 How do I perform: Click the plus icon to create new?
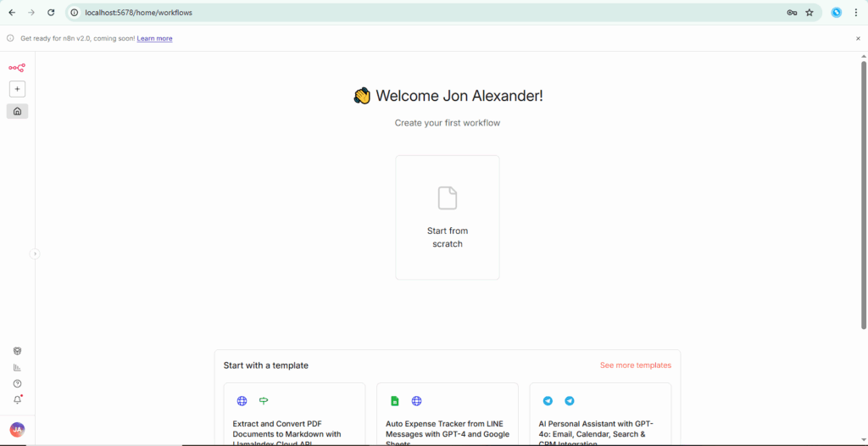pos(17,89)
